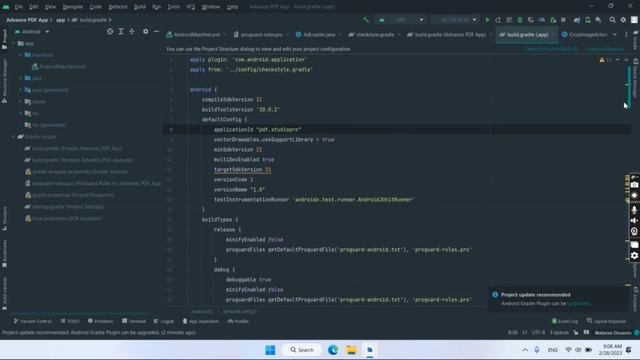Open Microsoft Edge from the taskbar
The width and height of the screenshot is (640, 360).
[333, 350]
